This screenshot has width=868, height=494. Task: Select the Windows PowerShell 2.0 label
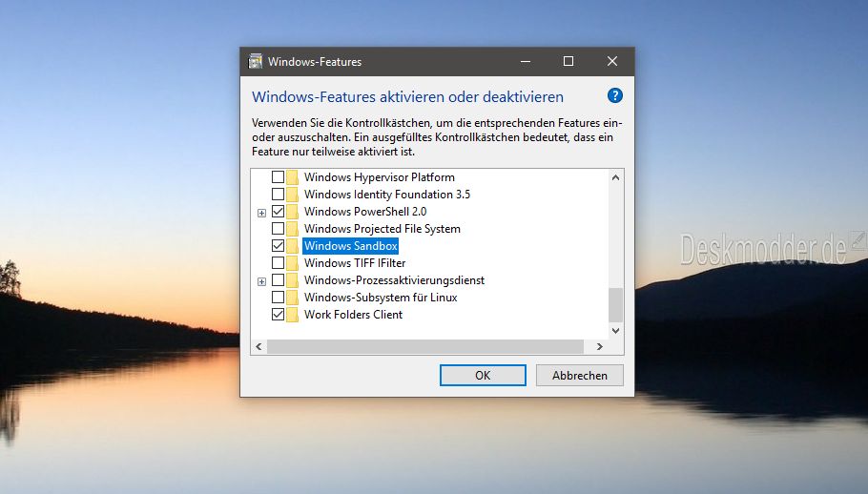(x=365, y=212)
